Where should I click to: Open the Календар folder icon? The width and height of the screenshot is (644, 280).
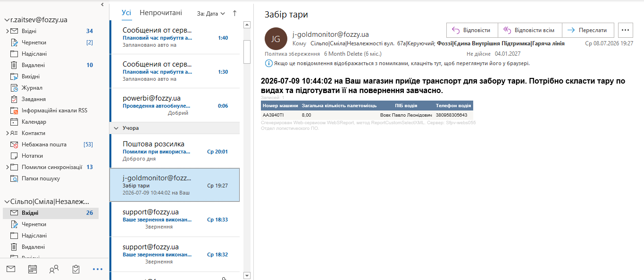(x=14, y=122)
